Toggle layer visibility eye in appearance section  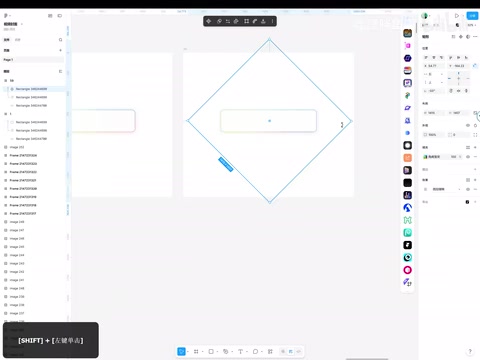[x=468, y=125]
